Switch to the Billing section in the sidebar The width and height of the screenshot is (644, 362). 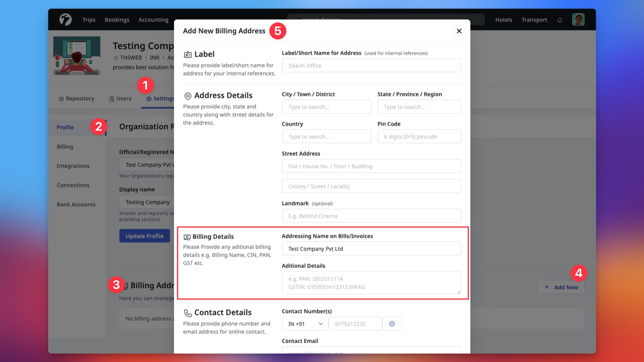coord(65,146)
